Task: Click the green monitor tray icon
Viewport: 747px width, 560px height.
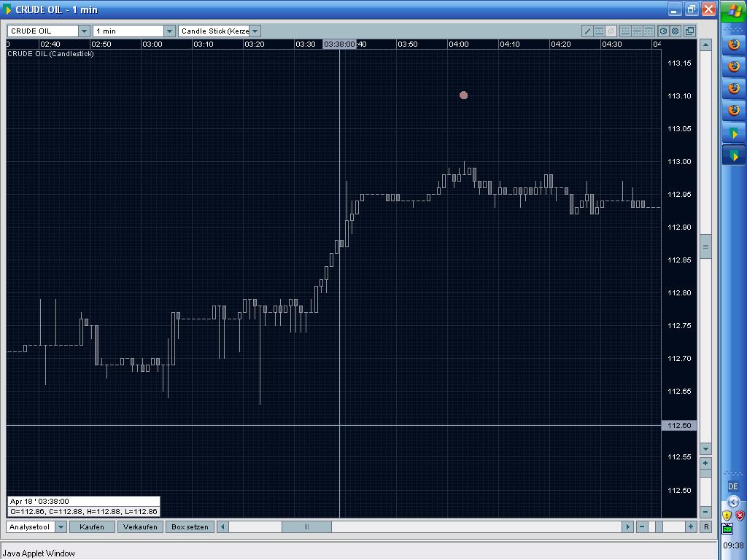Action: (x=727, y=528)
